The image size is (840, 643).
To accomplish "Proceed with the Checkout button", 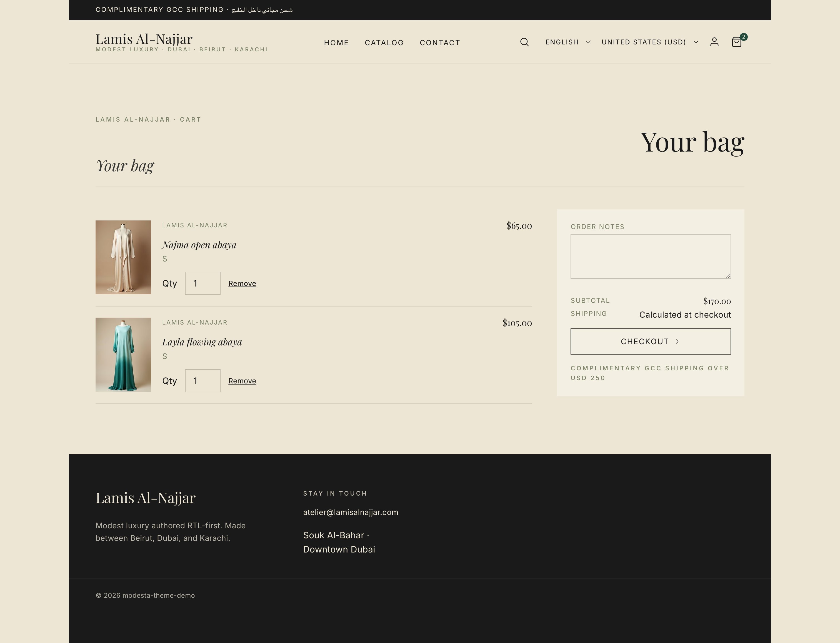I will [651, 341].
